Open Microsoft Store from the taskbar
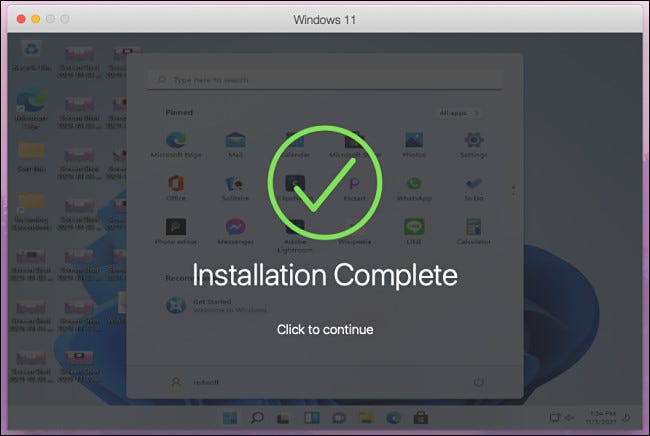This screenshot has width=650, height=436. pyautogui.click(x=421, y=418)
